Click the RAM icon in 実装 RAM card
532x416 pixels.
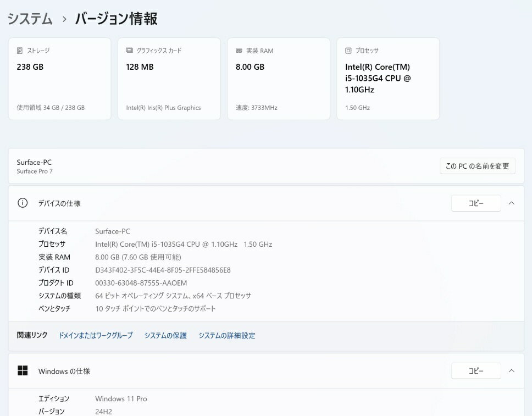(239, 51)
